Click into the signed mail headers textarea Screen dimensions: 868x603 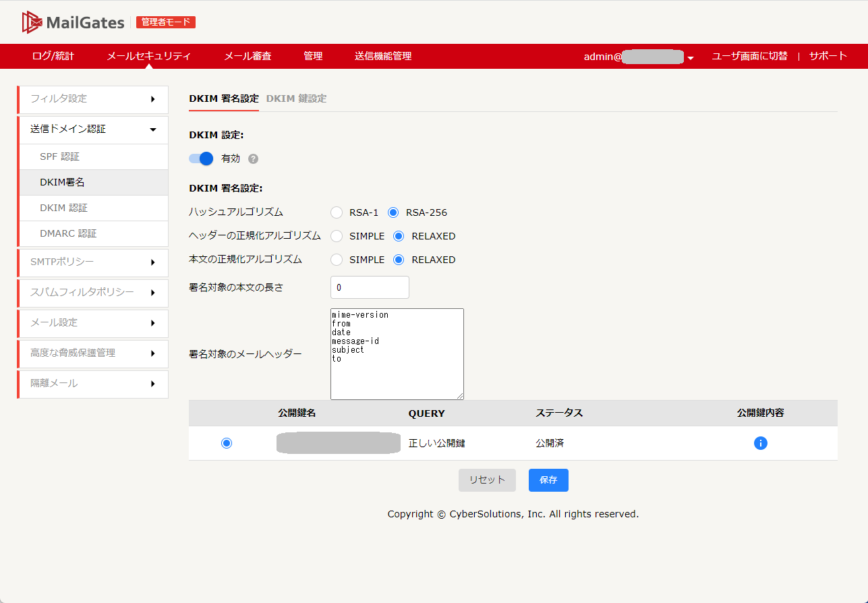[x=397, y=354]
